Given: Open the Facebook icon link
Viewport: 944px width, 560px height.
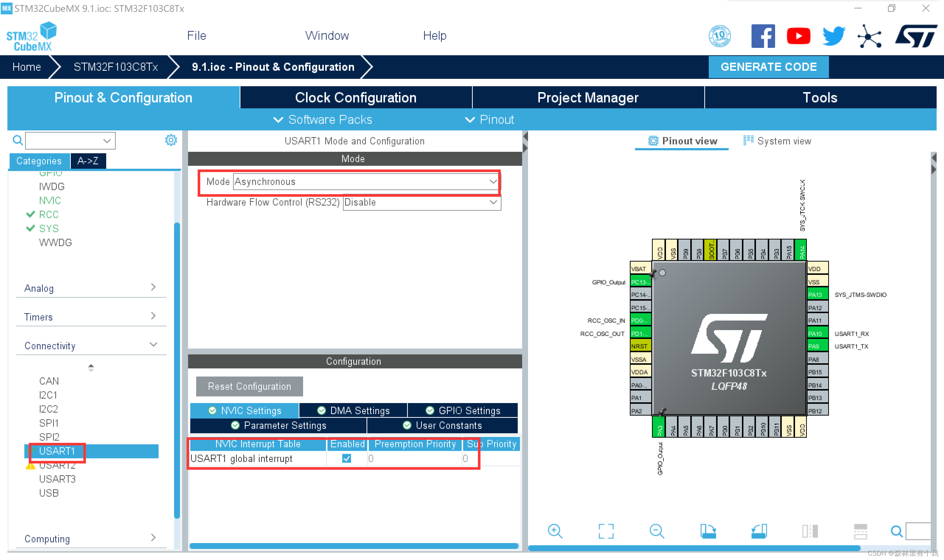Looking at the screenshot, I should [763, 36].
